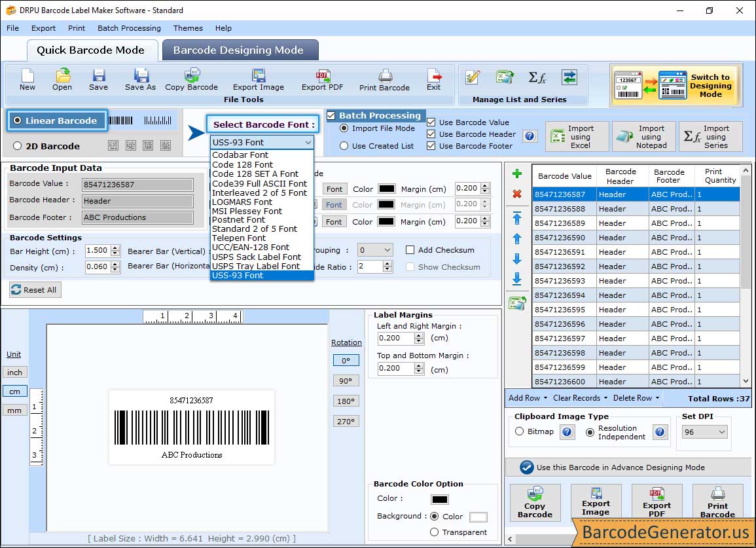This screenshot has height=548, width=756.
Task: Click help icon next to Bitmap
Action: [x=567, y=431]
